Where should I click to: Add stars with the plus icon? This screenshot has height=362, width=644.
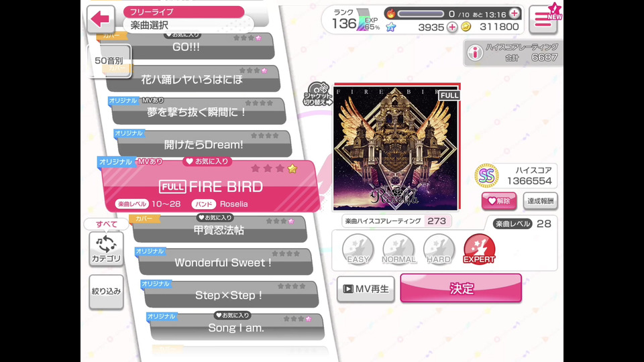click(x=451, y=27)
